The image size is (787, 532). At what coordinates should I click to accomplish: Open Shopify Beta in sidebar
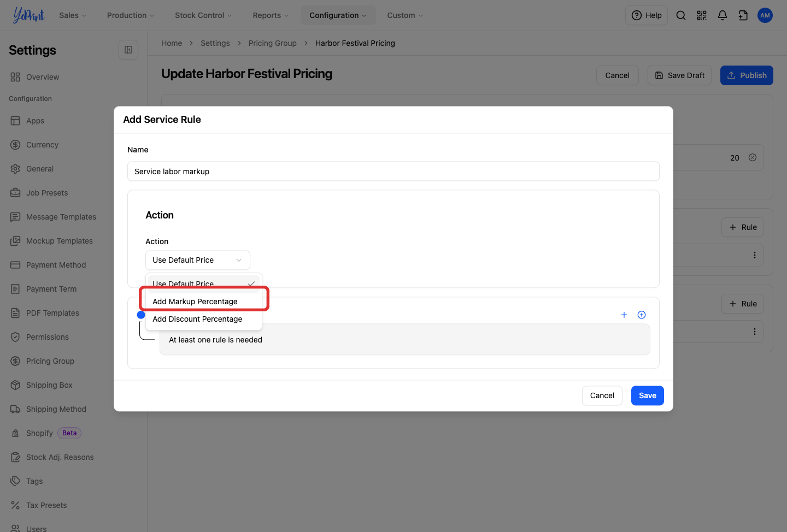click(46, 433)
